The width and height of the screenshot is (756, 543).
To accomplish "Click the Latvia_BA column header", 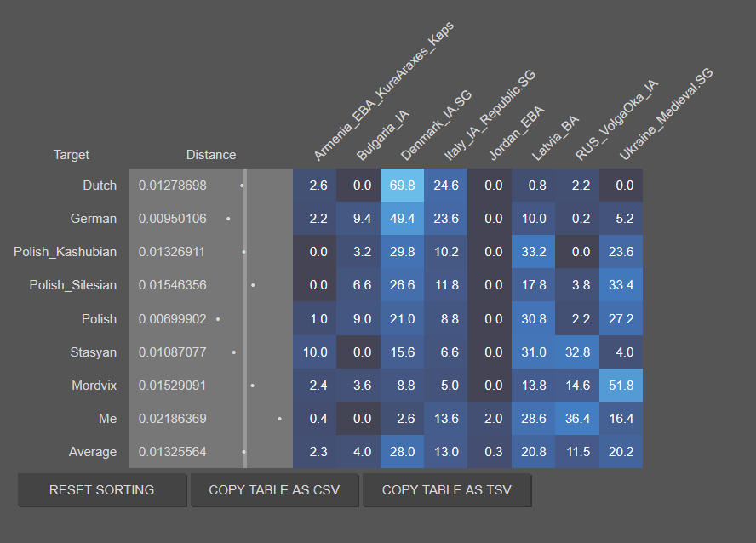I will point(555,138).
